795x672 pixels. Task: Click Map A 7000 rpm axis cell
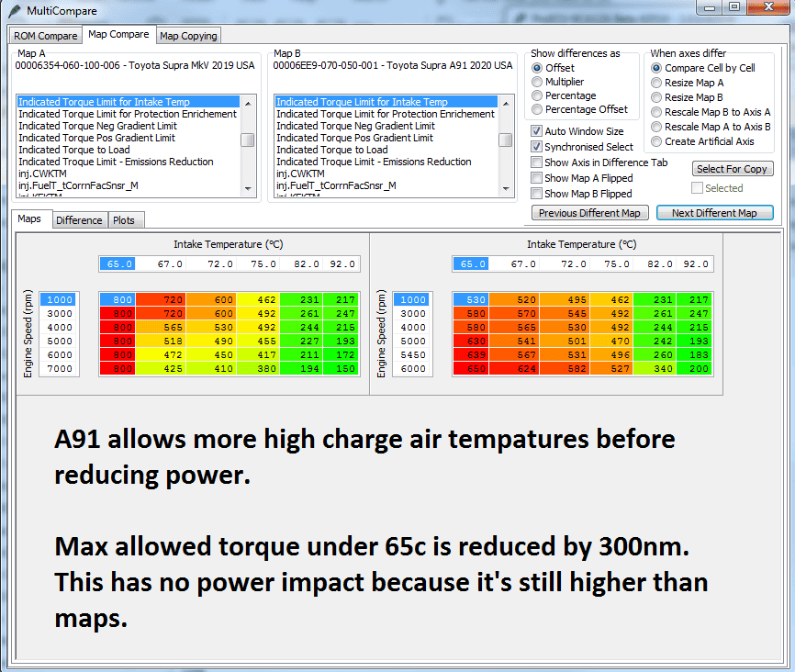pyautogui.click(x=60, y=369)
